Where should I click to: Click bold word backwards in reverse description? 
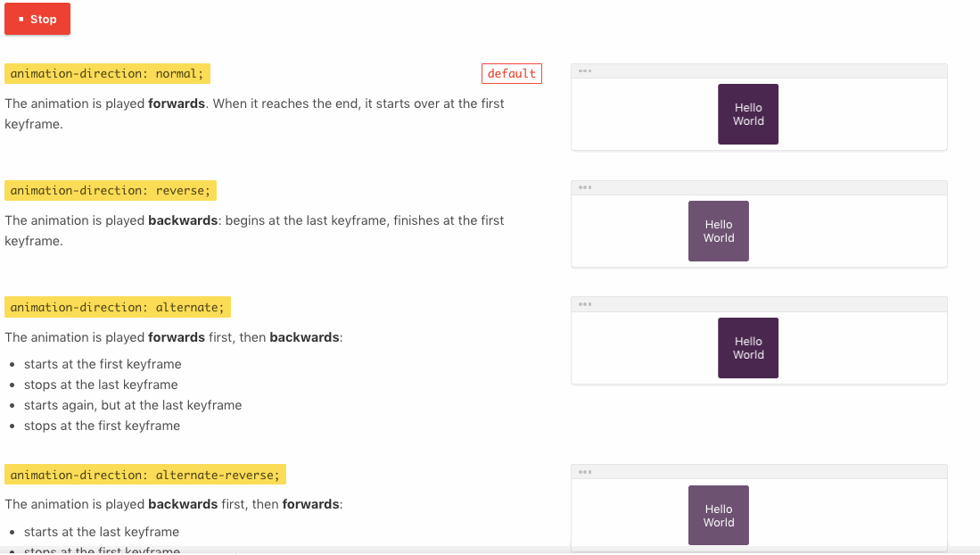[183, 220]
